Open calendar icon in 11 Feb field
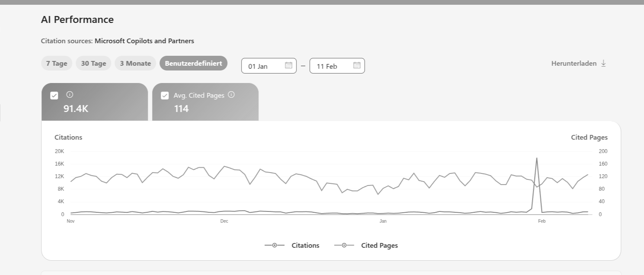The width and height of the screenshot is (644, 275). click(357, 65)
